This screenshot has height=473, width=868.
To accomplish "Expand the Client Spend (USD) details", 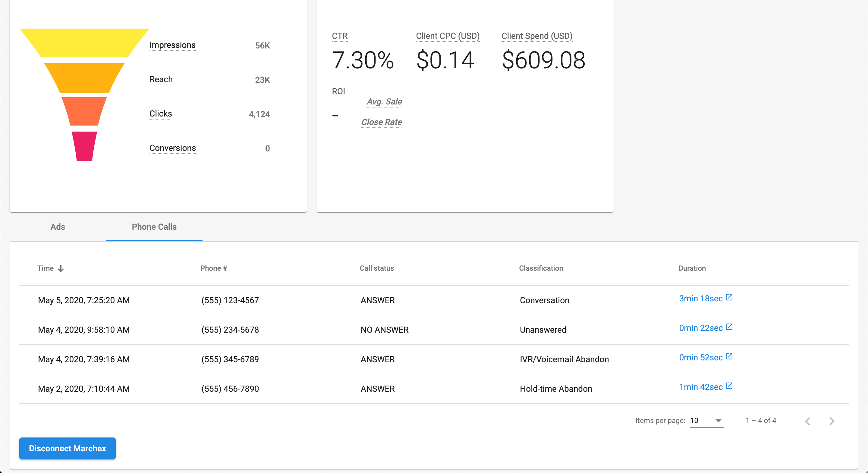I will (536, 36).
